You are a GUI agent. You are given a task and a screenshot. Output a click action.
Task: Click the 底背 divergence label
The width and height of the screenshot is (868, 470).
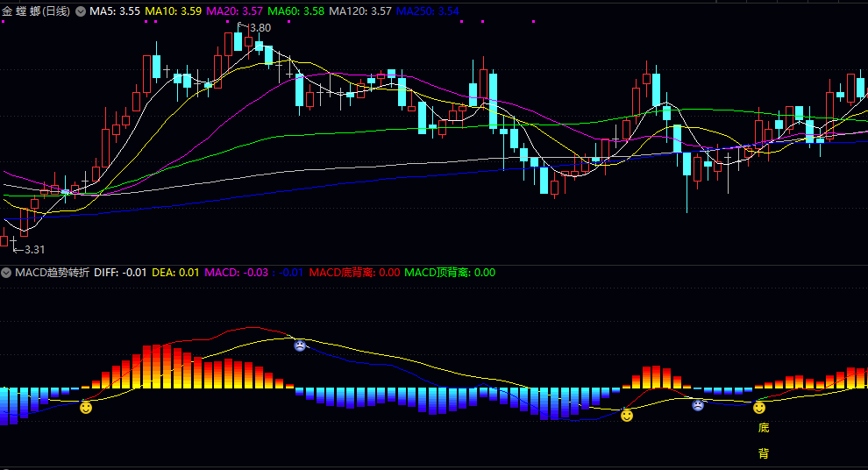[x=763, y=441]
